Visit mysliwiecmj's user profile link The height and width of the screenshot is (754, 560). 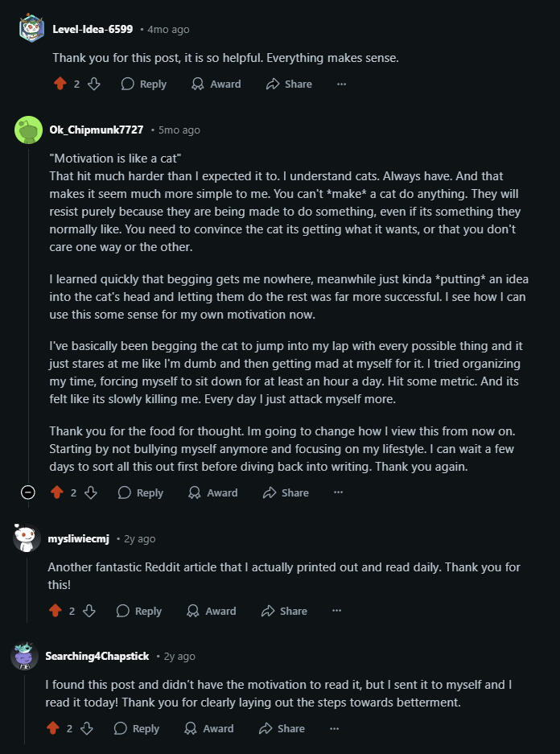78,538
